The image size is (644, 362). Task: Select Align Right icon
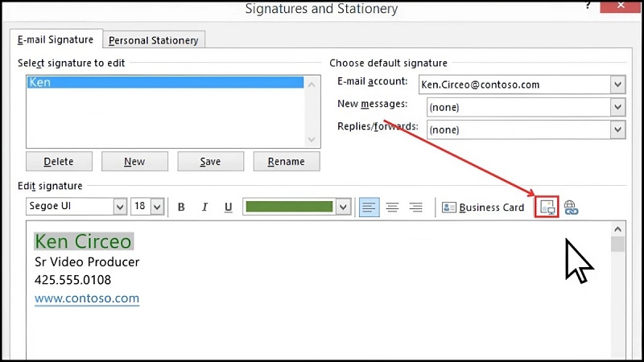415,207
